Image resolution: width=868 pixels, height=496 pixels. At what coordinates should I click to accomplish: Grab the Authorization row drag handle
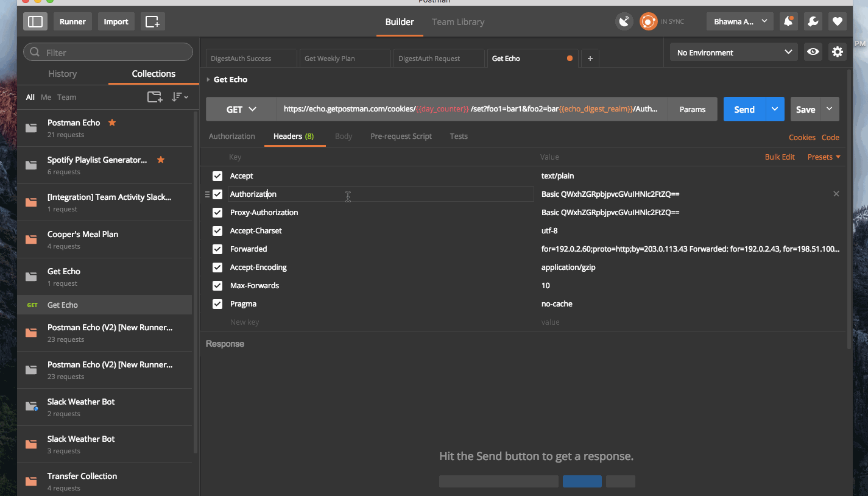pyautogui.click(x=207, y=194)
